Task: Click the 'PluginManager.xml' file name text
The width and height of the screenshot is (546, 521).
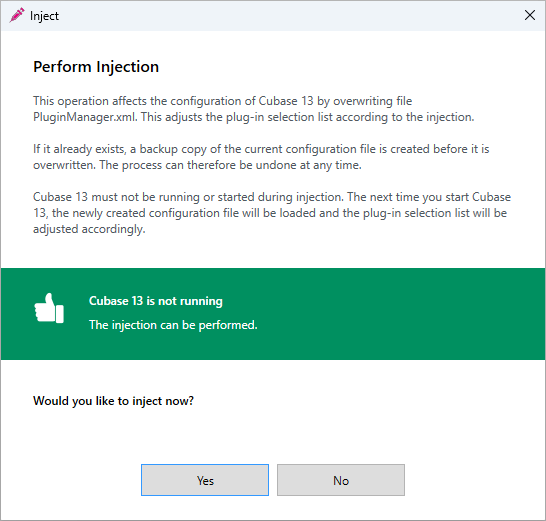Action: coord(85,117)
